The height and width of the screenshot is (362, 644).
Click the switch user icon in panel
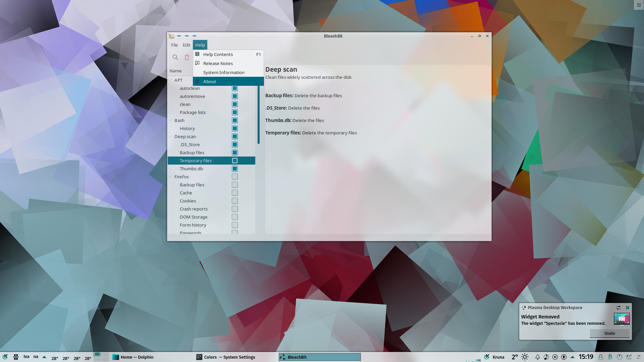[x=610, y=357]
